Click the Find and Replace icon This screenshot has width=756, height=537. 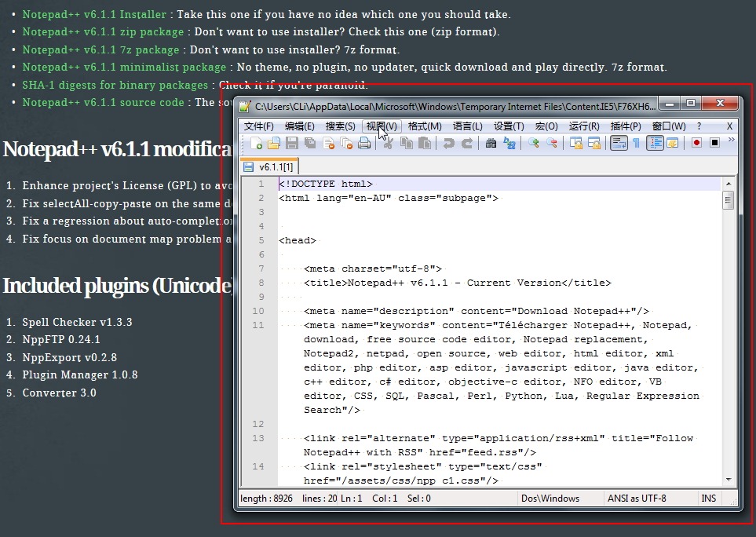click(509, 143)
